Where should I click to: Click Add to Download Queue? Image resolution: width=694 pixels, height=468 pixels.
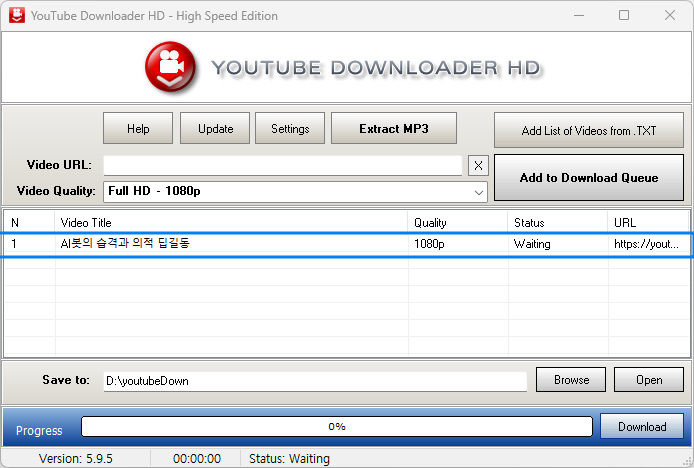[589, 178]
